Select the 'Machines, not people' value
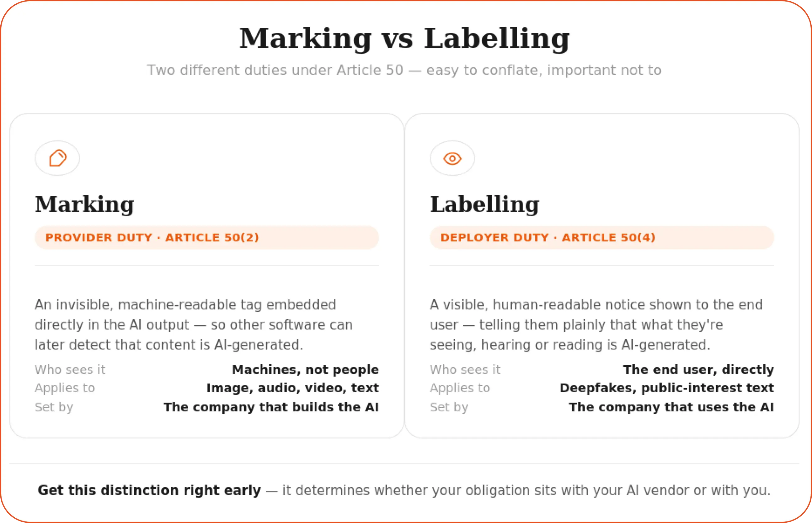This screenshot has width=812, height=523. tap(305, 369)
